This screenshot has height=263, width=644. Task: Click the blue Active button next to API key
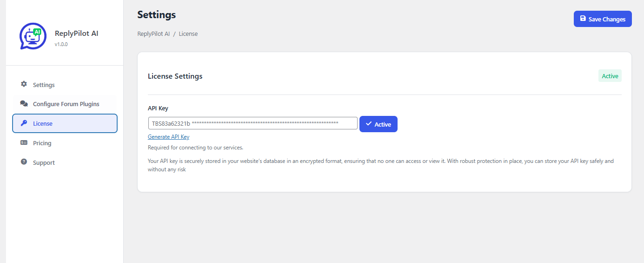(378, 124)
